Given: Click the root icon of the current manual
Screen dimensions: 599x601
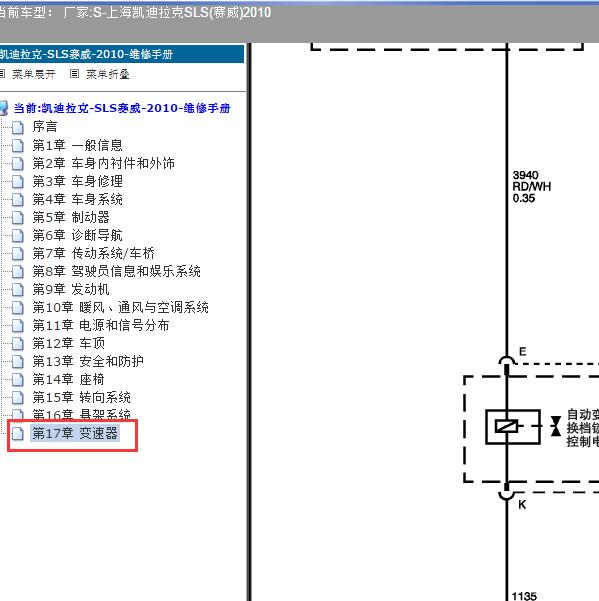Looking at the screenshot, I should (4, 108).
